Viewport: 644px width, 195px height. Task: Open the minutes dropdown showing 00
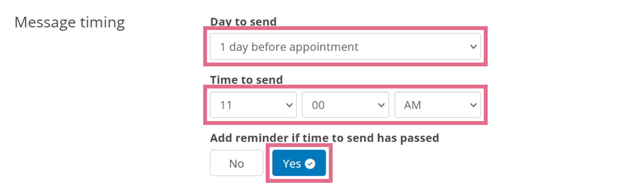[x=345, y=105]
